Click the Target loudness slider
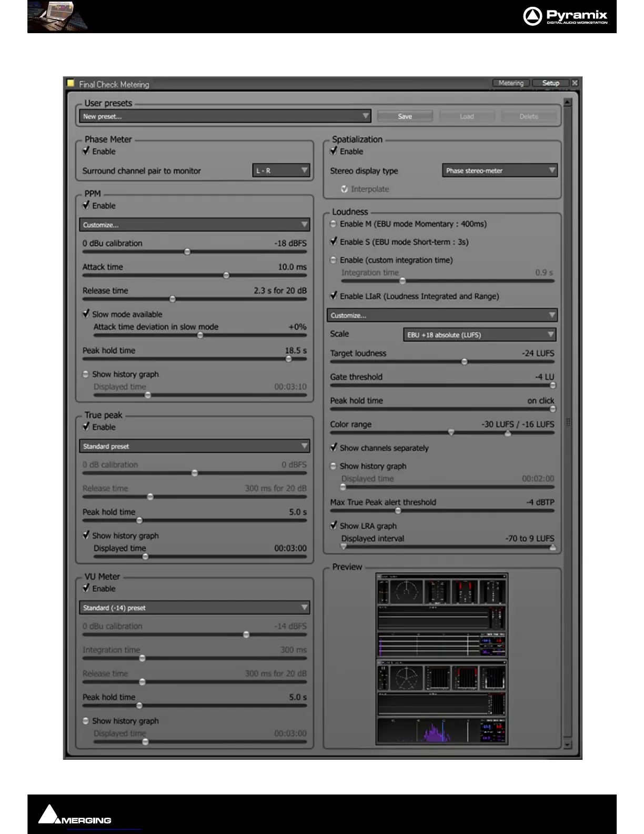The width and height of the screenshot is (644, 834). pyautogui.click(x=442, y=362)
